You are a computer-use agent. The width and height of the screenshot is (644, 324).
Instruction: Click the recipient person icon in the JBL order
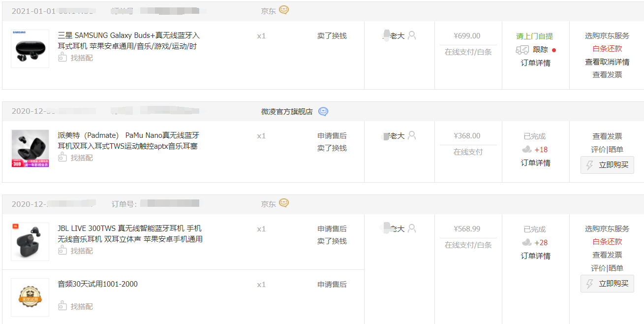412,228
